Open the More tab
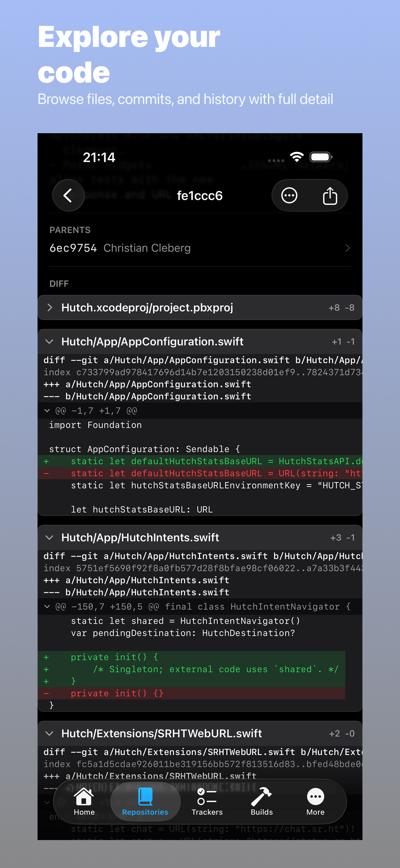Image resolution: width=400 pixels, height=868 pixels. tap(315, 802)
